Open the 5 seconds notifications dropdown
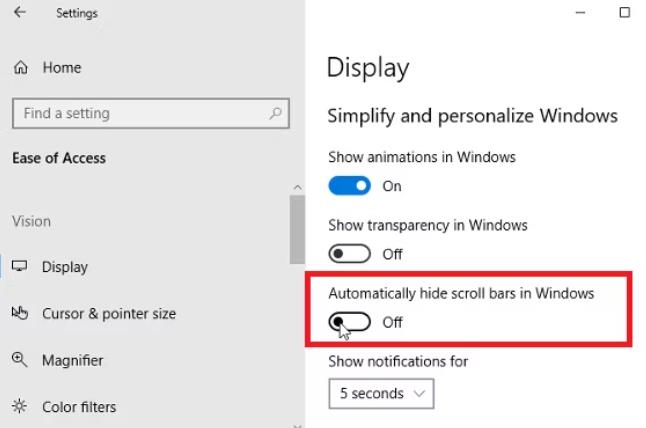The height and width of the screenshot is (428, 646). [381, 393]
